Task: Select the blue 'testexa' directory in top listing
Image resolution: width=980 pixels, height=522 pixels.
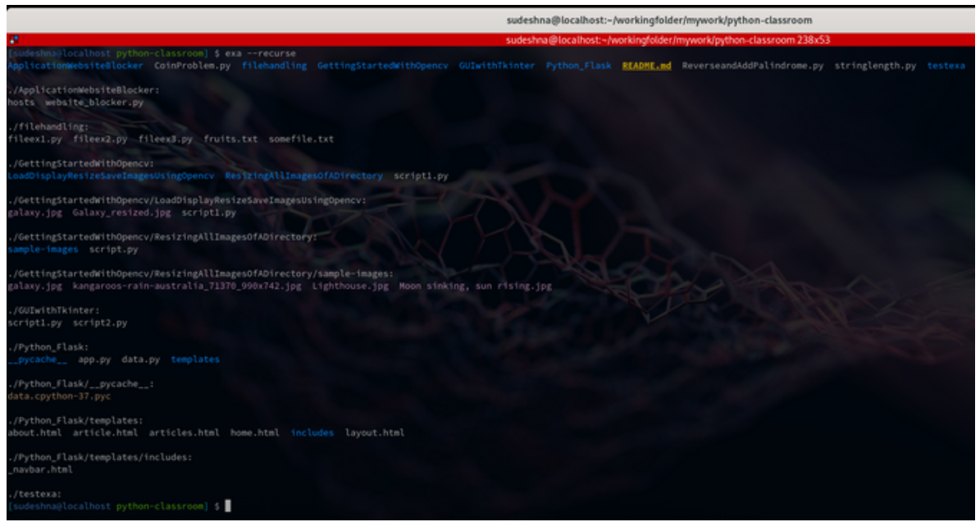Action: 946,66
